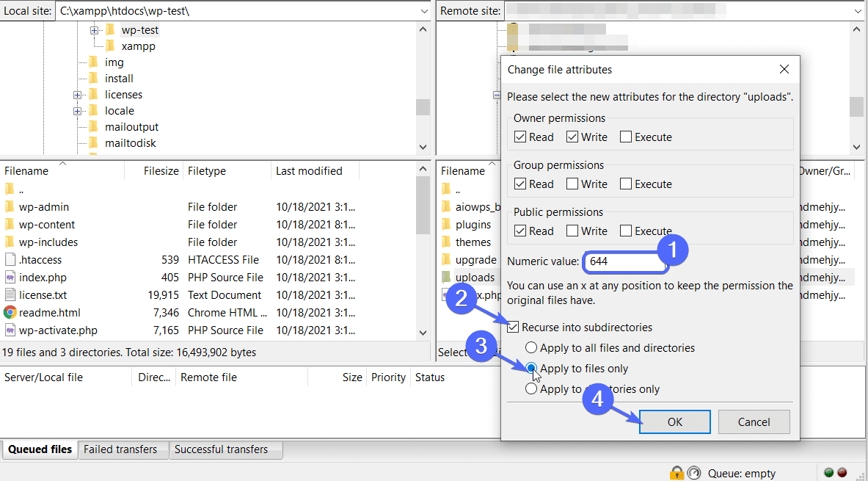868x481 pixels.
Task: Expand the locale tree node
Action: (x=78, y=111)
